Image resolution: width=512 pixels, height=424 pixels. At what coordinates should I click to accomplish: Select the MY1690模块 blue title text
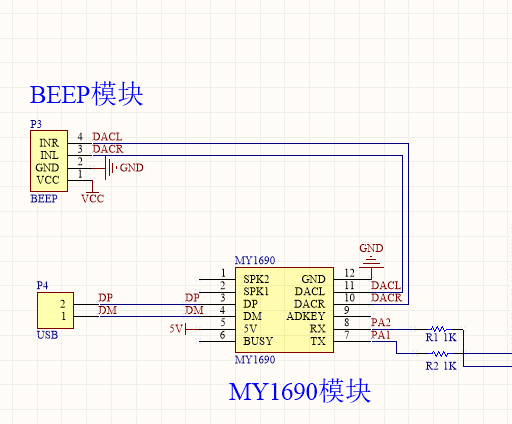coord(299,391)
